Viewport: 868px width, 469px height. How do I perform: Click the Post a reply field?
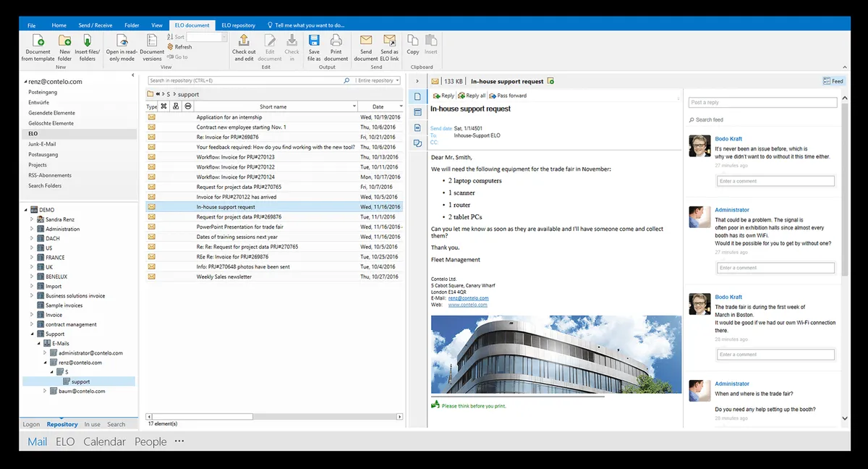[x=761, y=103]
